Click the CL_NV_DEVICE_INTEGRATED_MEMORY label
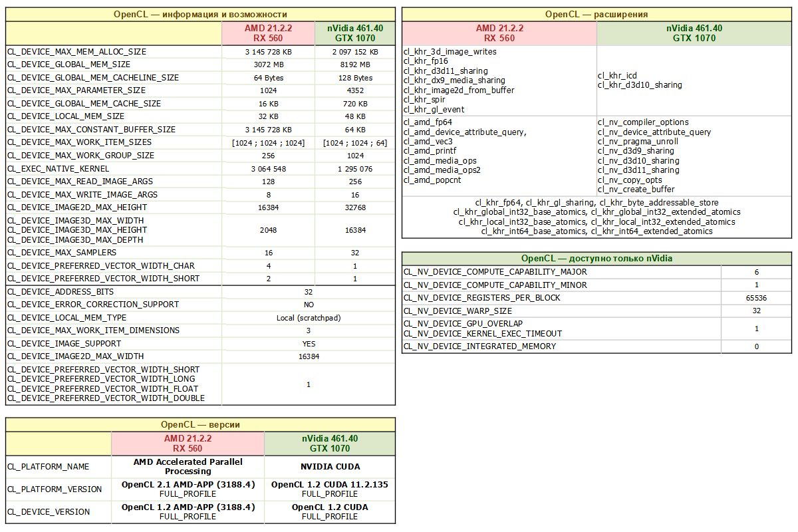 480,346
